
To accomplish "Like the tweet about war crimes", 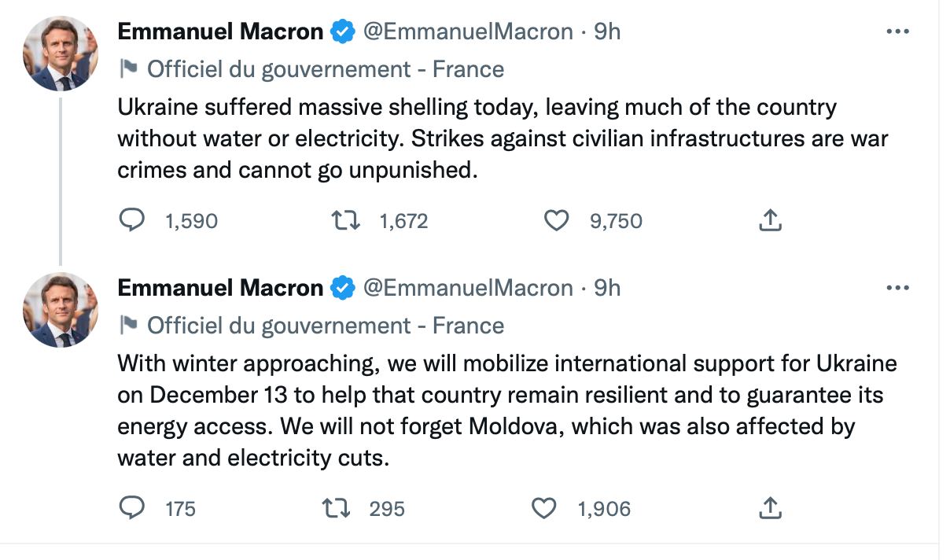I will (557, 221).
